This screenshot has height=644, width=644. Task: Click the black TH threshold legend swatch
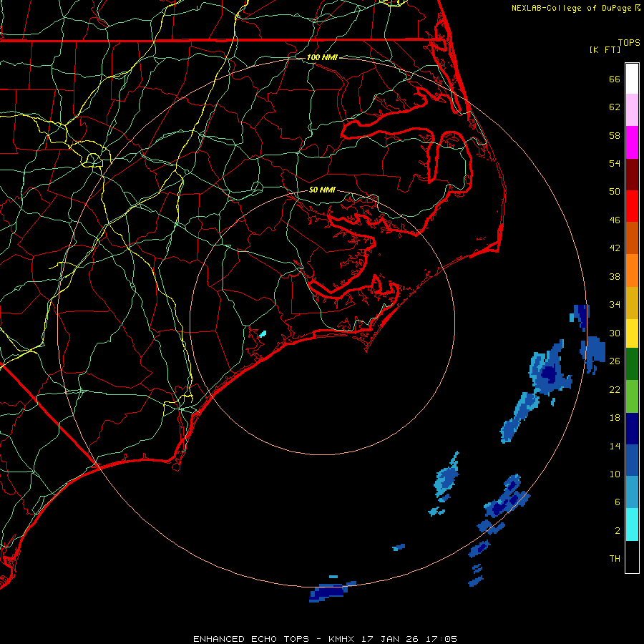coord(632,557)
